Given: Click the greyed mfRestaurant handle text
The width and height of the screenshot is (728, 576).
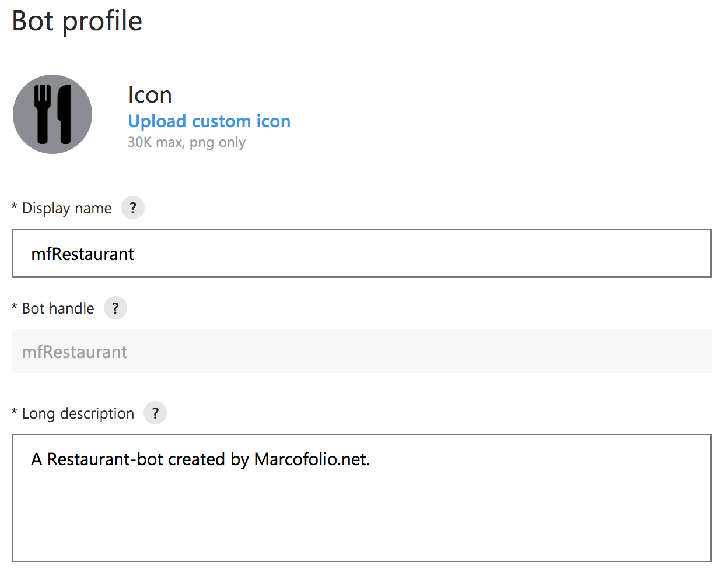Looking at the screenshot, I should 75,352.
